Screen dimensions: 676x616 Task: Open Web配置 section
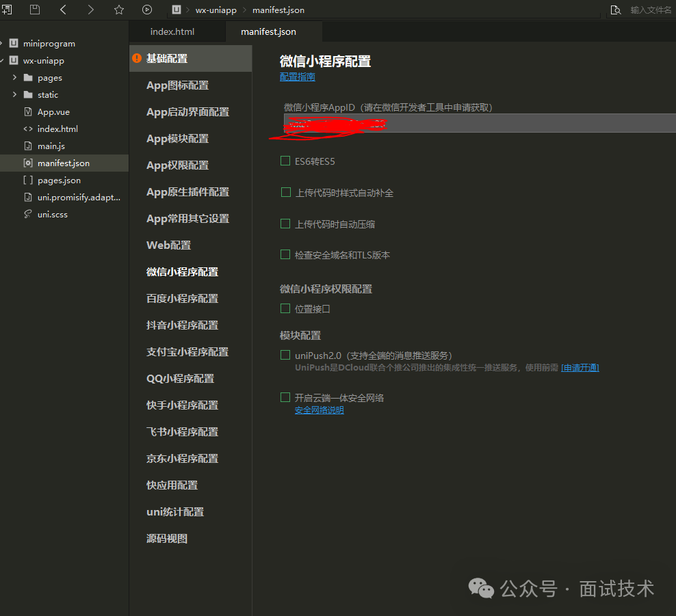[x=168, y=245]
